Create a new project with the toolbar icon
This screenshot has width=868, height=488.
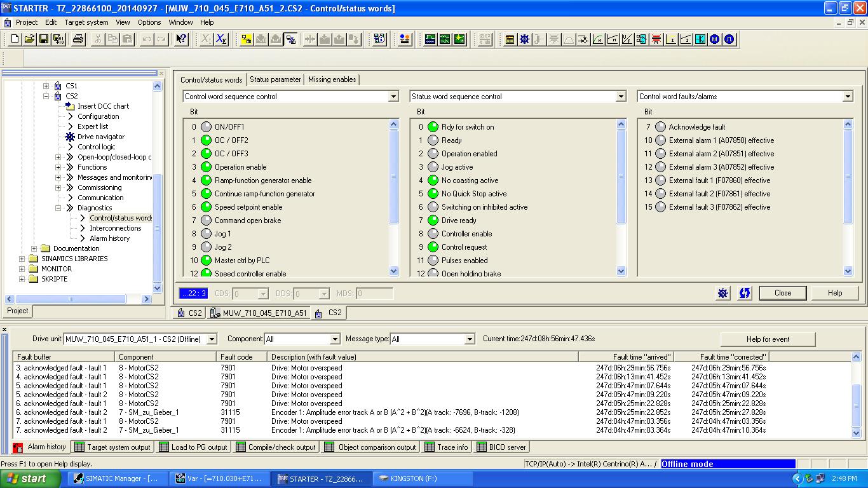click(15, 39)
